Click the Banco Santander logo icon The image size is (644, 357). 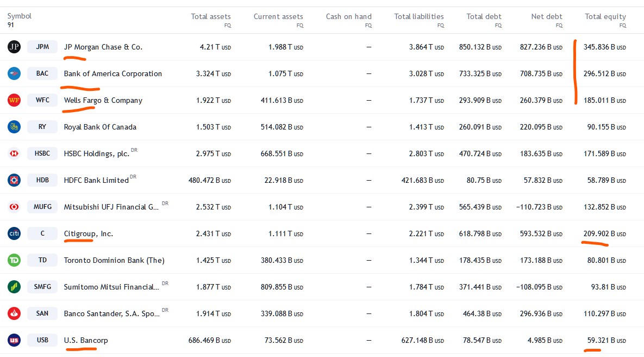14,313
